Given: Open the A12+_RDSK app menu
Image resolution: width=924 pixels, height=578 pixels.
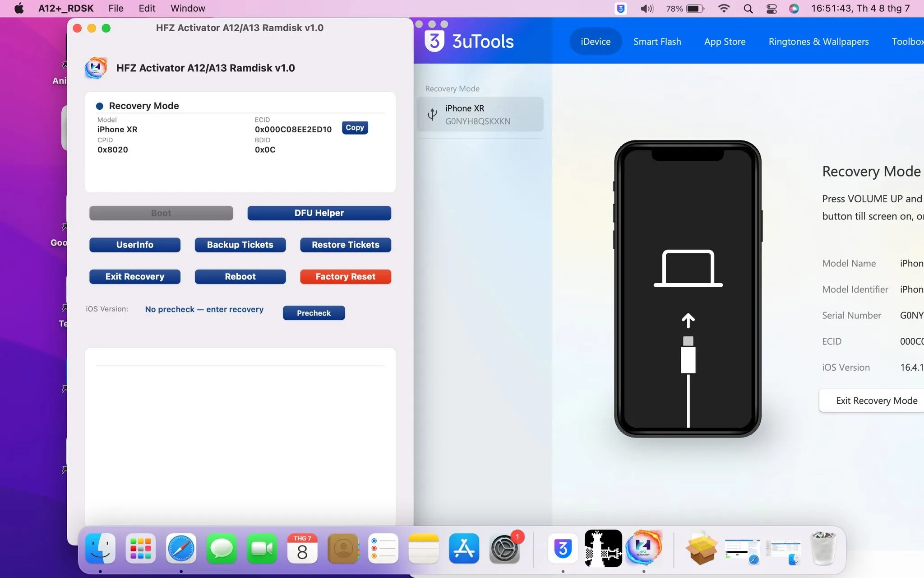Looking at the screenshot, I should click(x=66, y=8).
